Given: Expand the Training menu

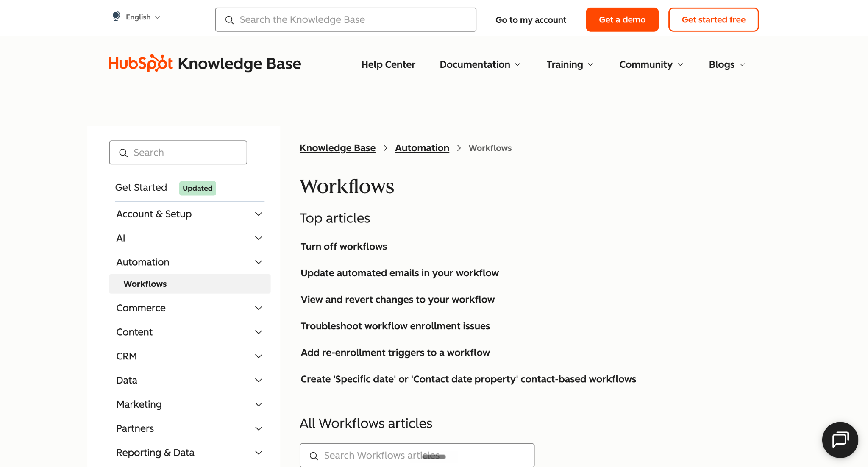Looking at the screenshot, I should 570,64.
